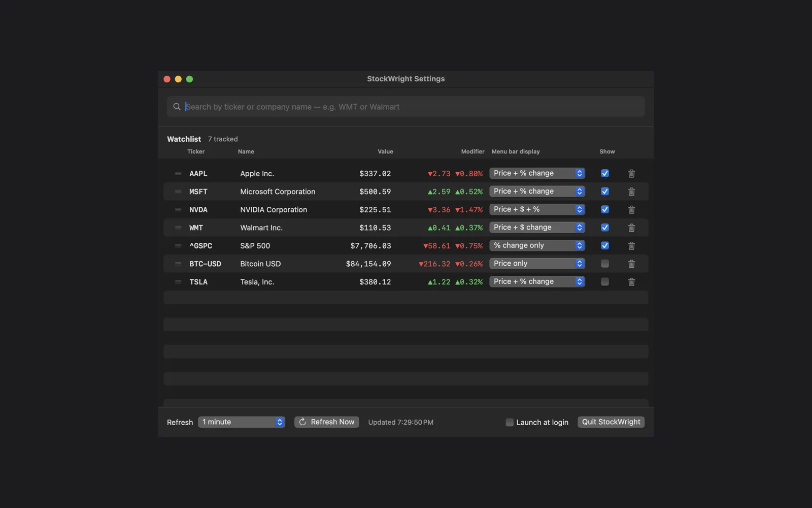Click the Ticker column header
The width and height of the screenshot is (812, 508).
click(x=196, y=151)
